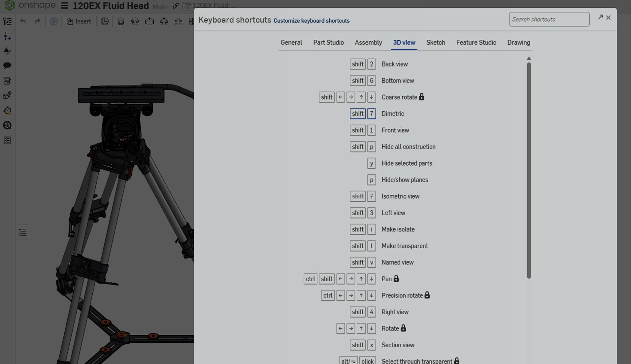Select the revolute mate tool icon
This screenshot has width=631, height=364.
135,21
